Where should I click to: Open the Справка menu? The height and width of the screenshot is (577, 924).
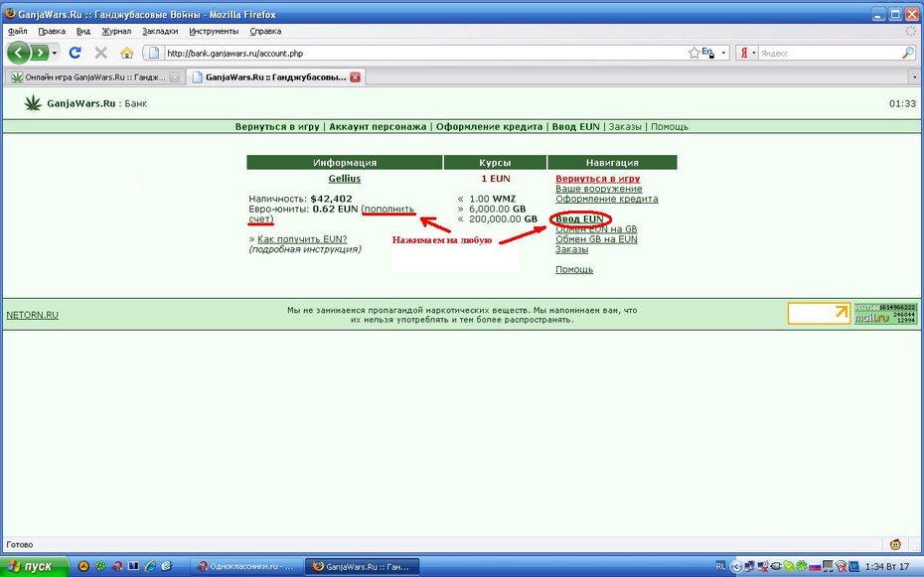(x=265, y=31)
